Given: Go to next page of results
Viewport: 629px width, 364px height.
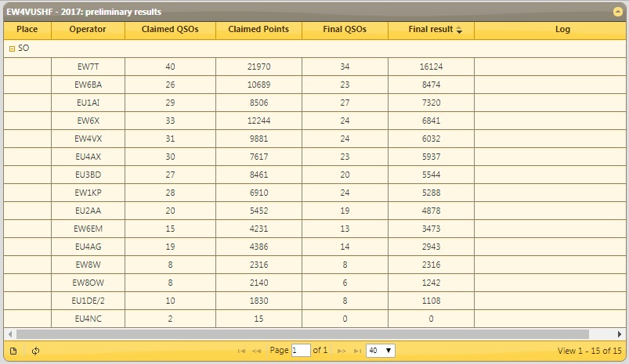Looking at the screenshot, I should pos(342,351).
